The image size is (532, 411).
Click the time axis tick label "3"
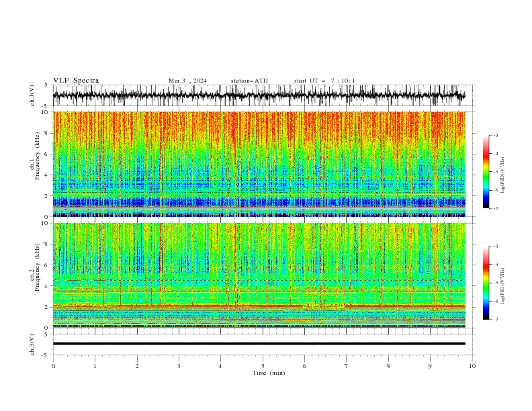click(x=179, y=366)
